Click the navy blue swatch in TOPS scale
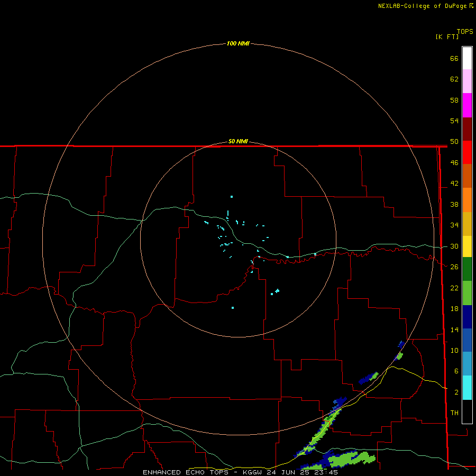Viewport: 476px width, 476px height. click(x=467, y=317)
